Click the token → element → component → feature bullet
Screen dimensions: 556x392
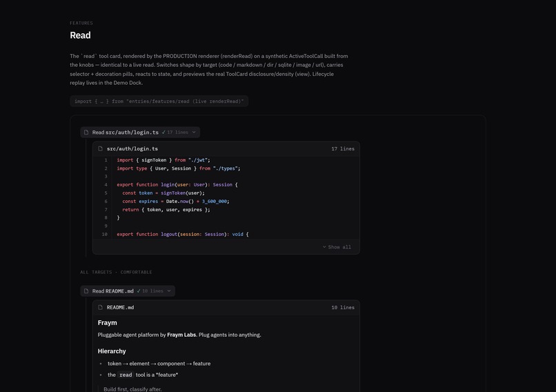click(159, 364)
